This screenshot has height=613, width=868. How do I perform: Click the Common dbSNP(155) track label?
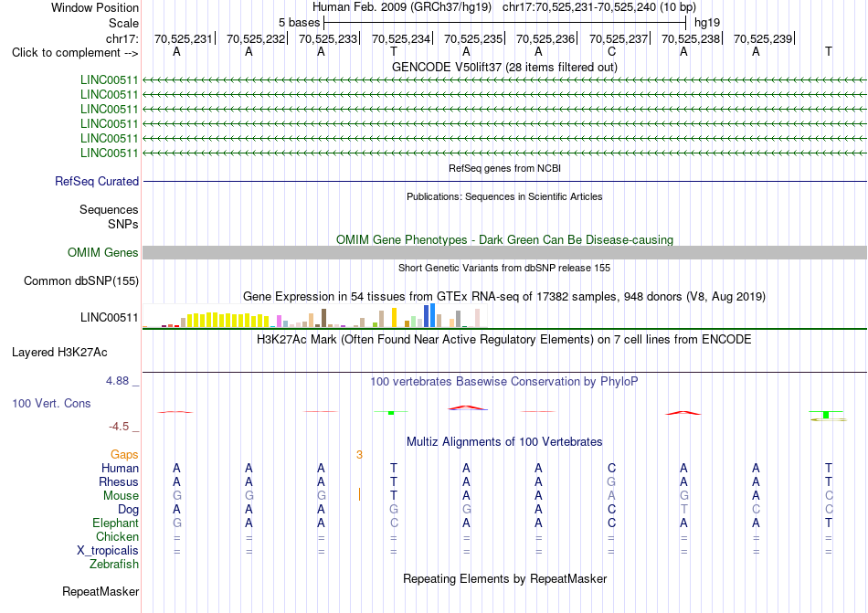coord(81,281)
